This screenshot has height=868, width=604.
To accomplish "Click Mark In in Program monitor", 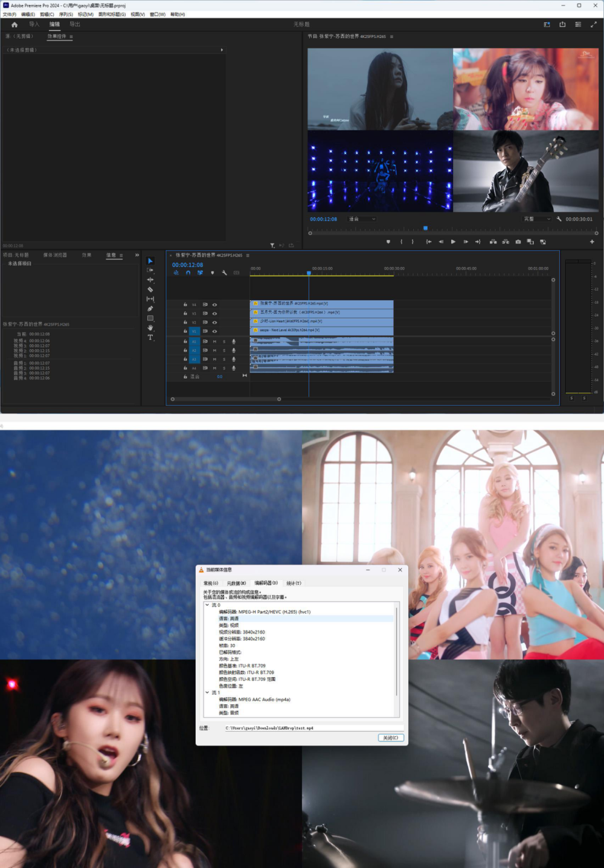I will [x=401, y=242].
